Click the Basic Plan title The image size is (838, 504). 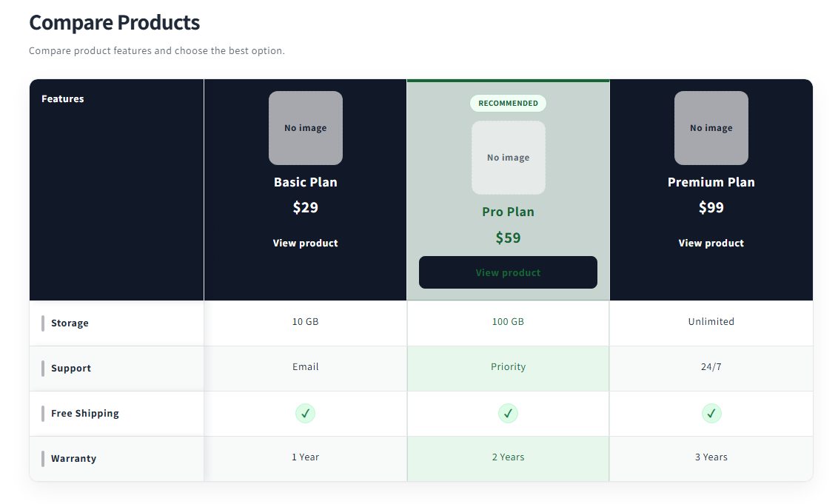pos(305,182)
